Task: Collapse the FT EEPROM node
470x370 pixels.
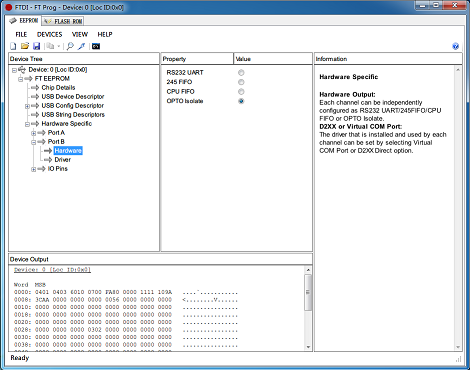Action: [x=21, y=79]
